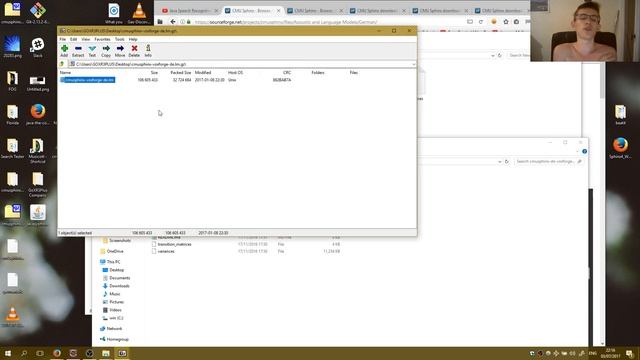Click the Explorer search box

[548, 162]
